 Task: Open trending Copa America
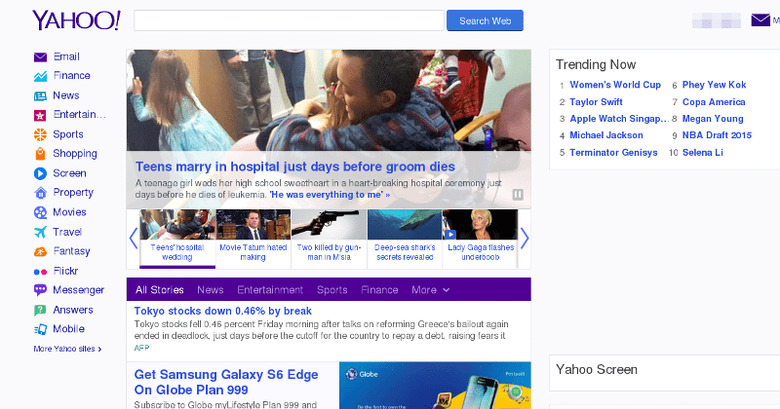pos(714,102)
